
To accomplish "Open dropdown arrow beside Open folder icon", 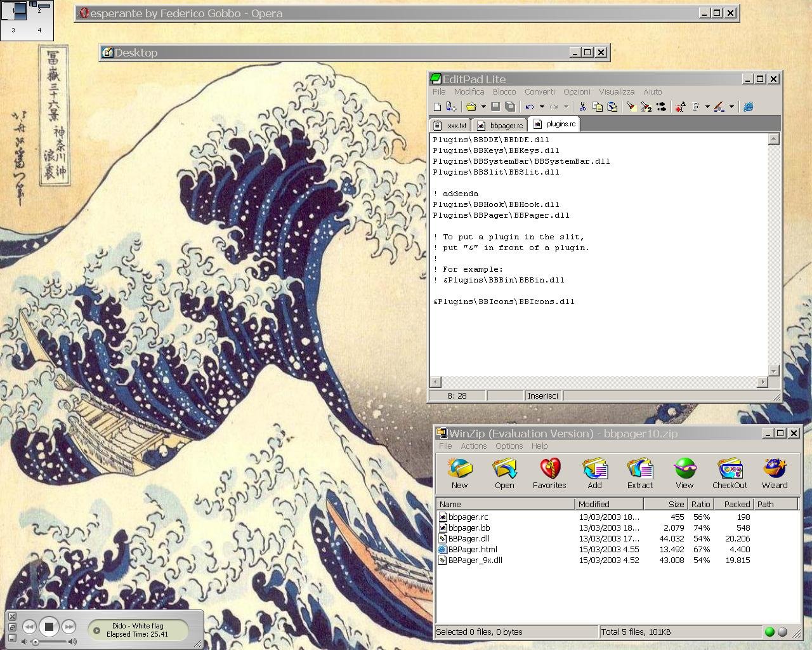I will pyautogui.click(x=483, y=107).
